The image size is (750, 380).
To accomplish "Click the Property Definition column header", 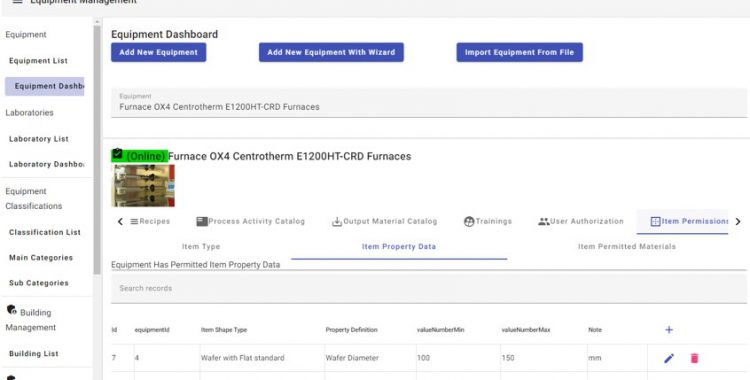I will (352, 330).
